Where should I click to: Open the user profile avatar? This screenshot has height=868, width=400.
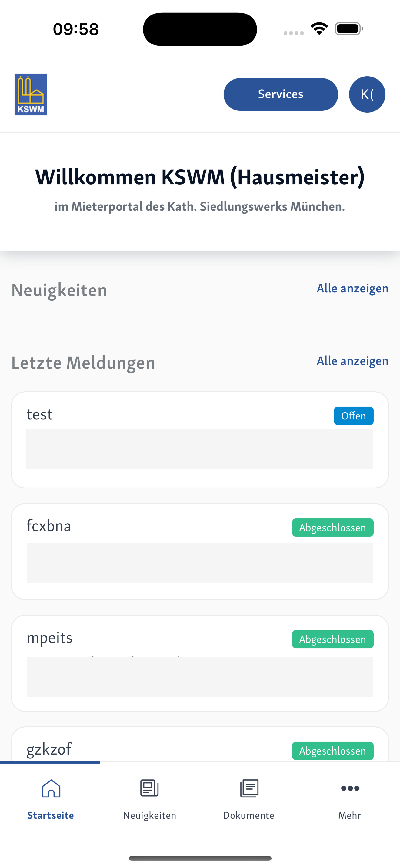tap(367, 94)
